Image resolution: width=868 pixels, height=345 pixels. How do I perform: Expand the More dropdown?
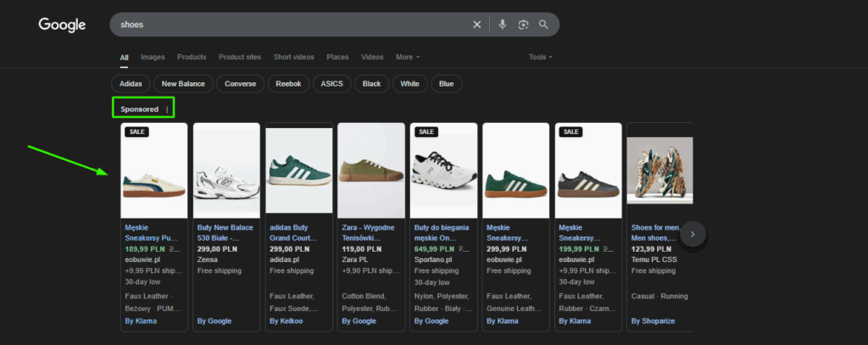click(x=408, y=57)
